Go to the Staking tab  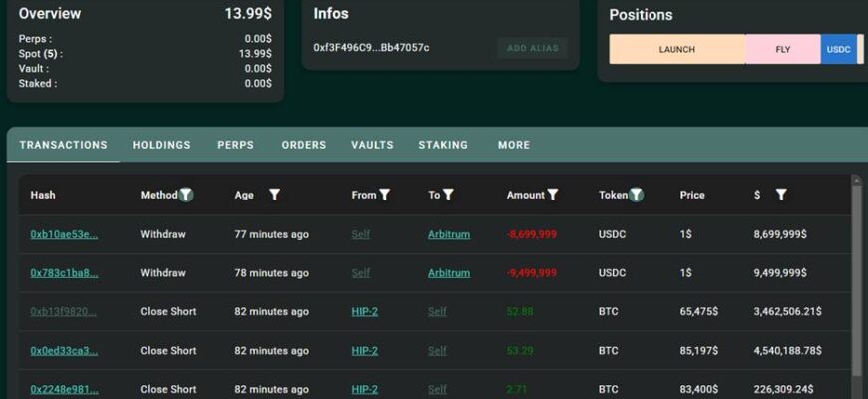click(443, 145)
